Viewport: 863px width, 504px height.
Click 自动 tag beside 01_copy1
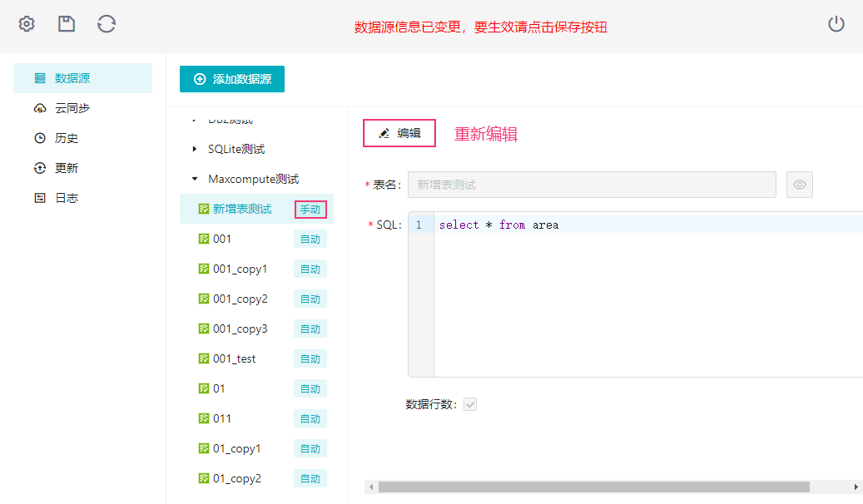coord(310,448)
